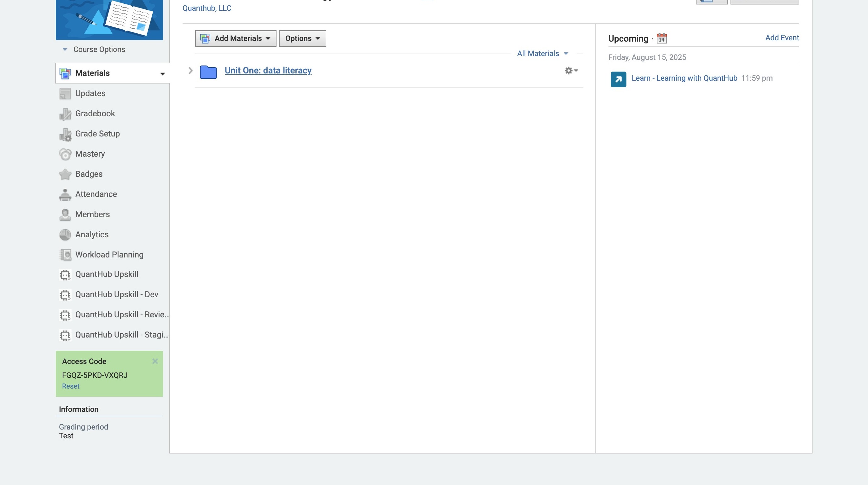Dismiss the Access Code box

tap(155, 361)
